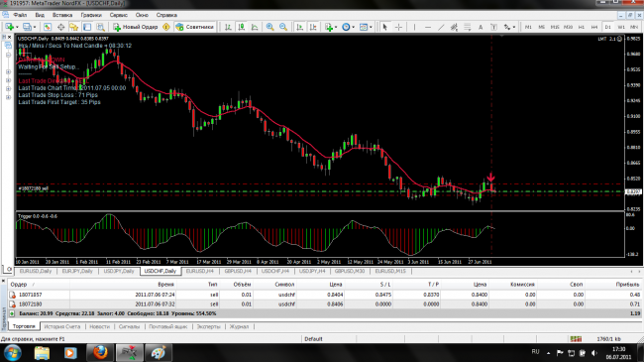Image resolution: width=644 pixels, height=362 pixels.
Task: Open the templates icon
Action: pos(364,27)
